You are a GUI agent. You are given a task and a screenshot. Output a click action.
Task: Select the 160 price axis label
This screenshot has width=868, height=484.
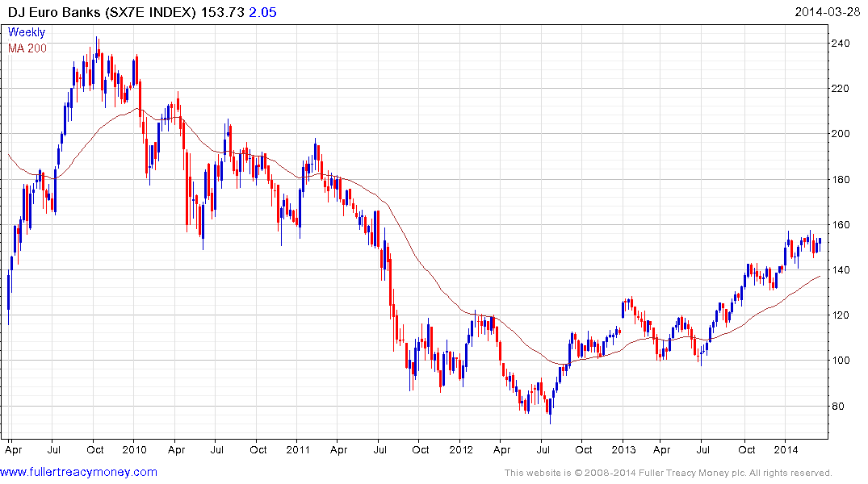pos(841,225)
